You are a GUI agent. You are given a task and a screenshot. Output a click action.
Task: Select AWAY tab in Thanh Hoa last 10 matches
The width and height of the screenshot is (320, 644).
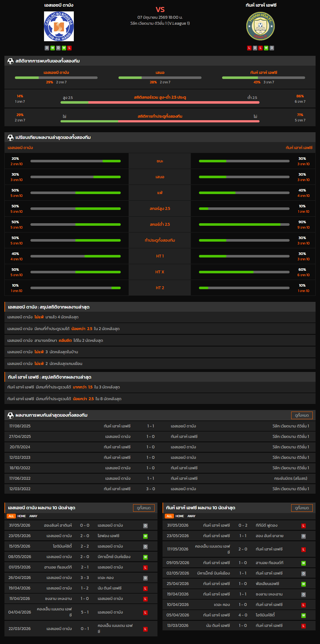coord(191,516)
